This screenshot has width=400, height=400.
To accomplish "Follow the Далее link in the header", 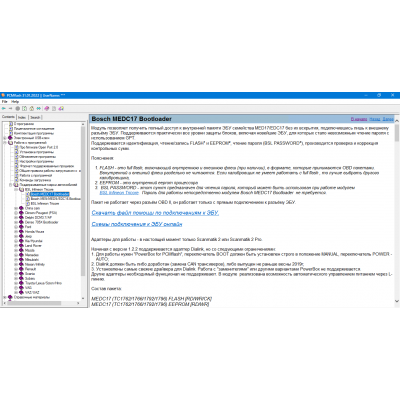I will pos(388,119).
